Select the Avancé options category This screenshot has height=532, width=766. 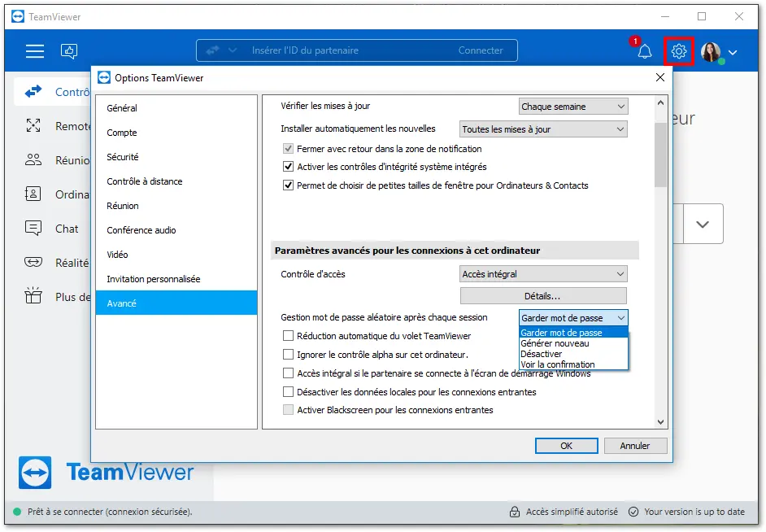coord(176,303)
